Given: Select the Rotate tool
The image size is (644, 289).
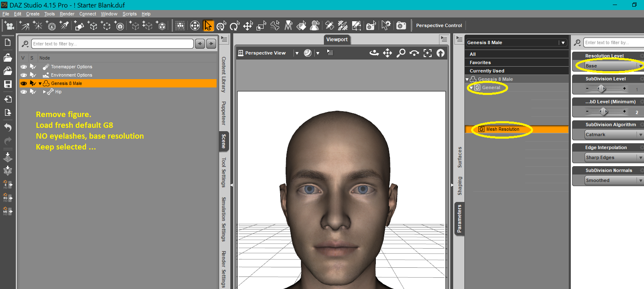Looking at the screenshot, I should point(234,26).
